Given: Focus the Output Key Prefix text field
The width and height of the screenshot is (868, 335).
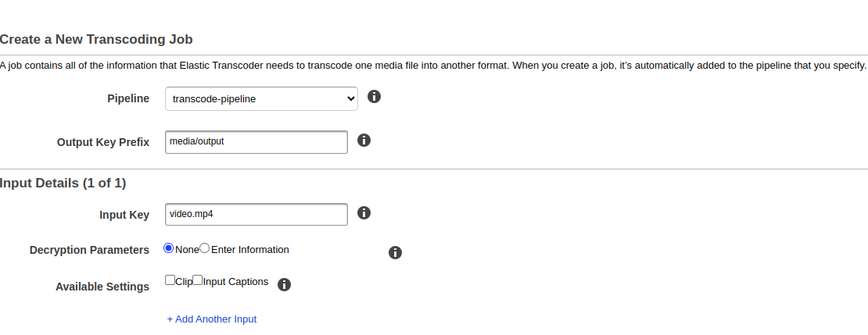Looking at the screenshot, I should click(256, 142).
